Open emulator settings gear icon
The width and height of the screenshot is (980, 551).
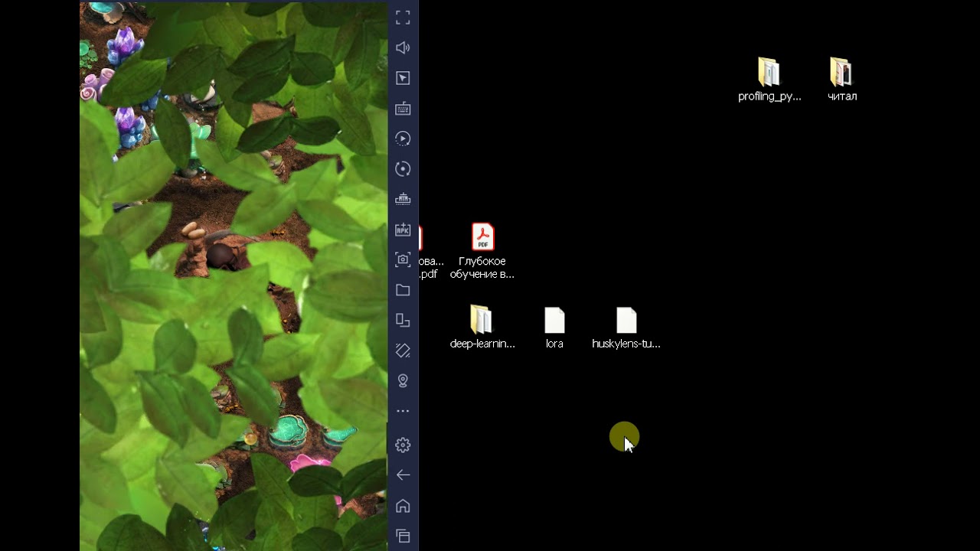click(x=403, y=445)
